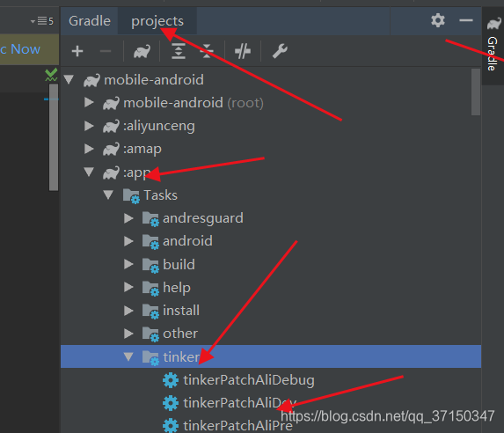
Task: Click the Execute Gradle Task elephant icon
Action: (142, 51)
